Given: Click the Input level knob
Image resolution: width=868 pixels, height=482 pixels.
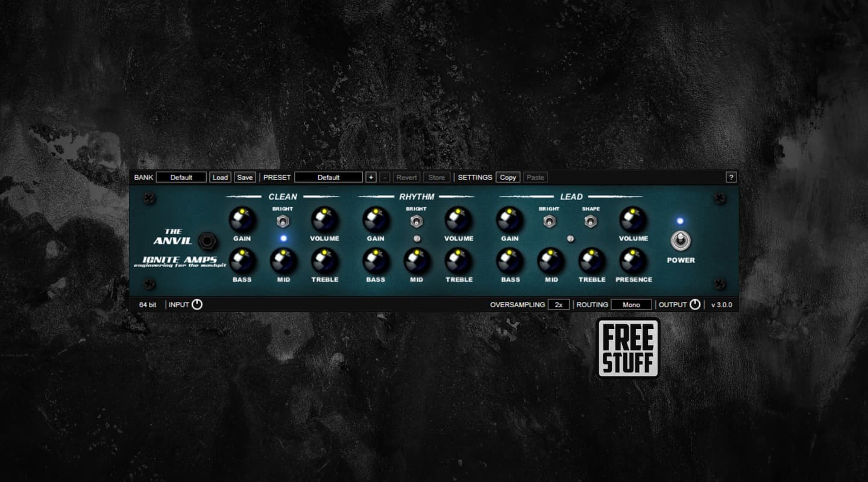Looking at the screenshot, I should (x=197, y=304).
